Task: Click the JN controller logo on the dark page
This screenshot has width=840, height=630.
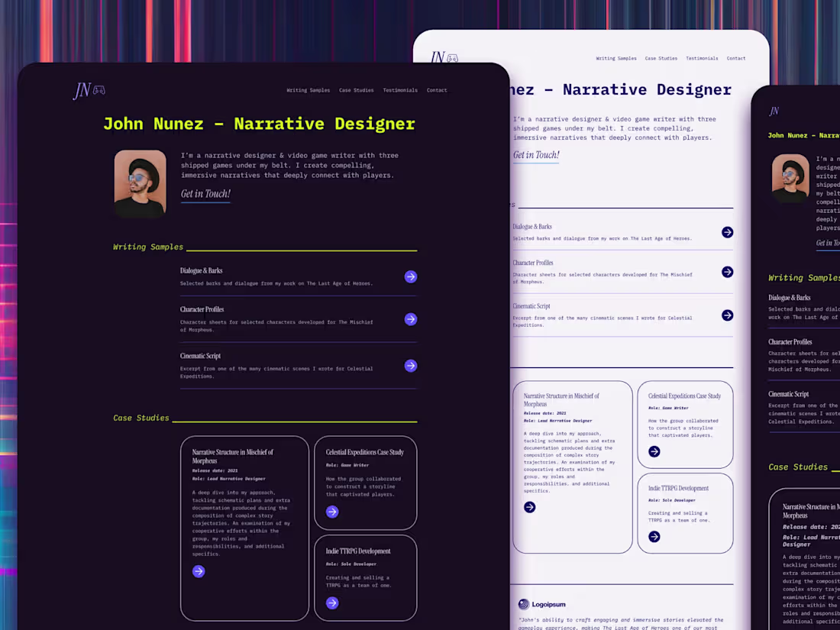Action: [89, 89]
